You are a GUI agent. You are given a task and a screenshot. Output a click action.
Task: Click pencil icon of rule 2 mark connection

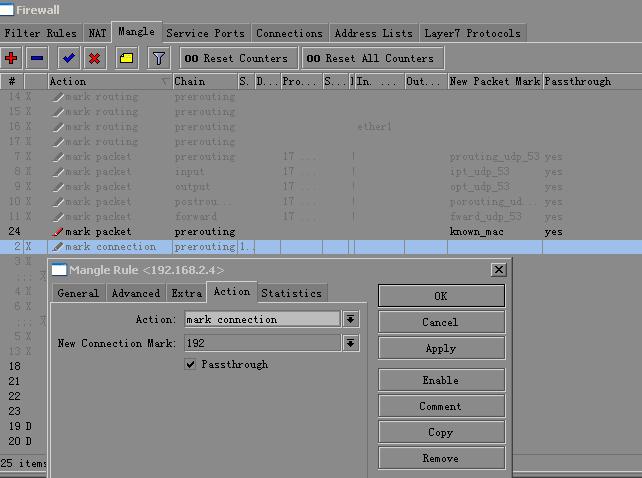tap(57, 247)
